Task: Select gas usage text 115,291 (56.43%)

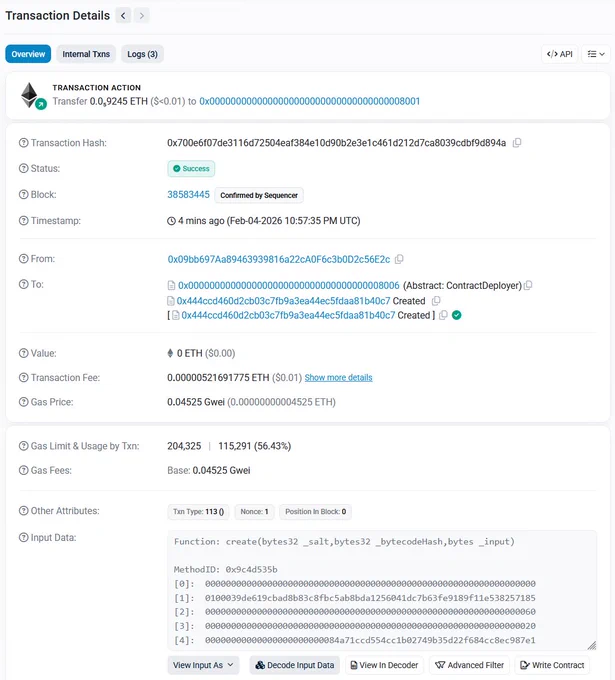Action: (255, 446)
